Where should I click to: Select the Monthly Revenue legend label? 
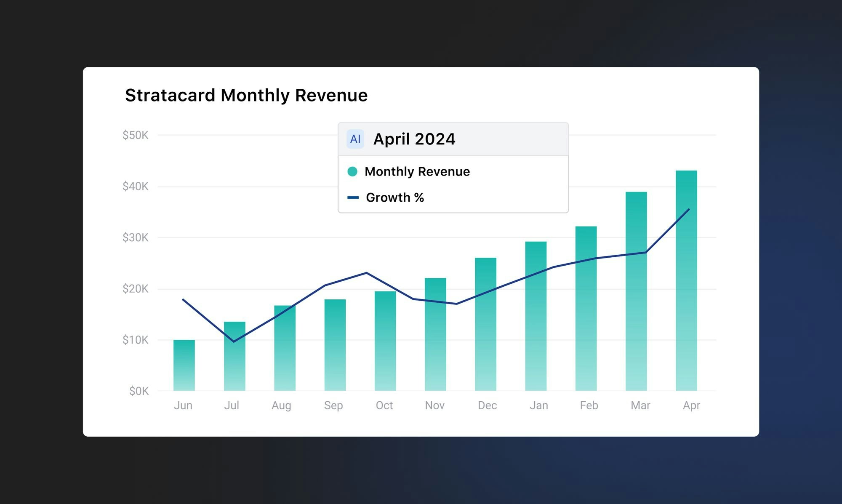pyautogui.click(x=417, y=171)
